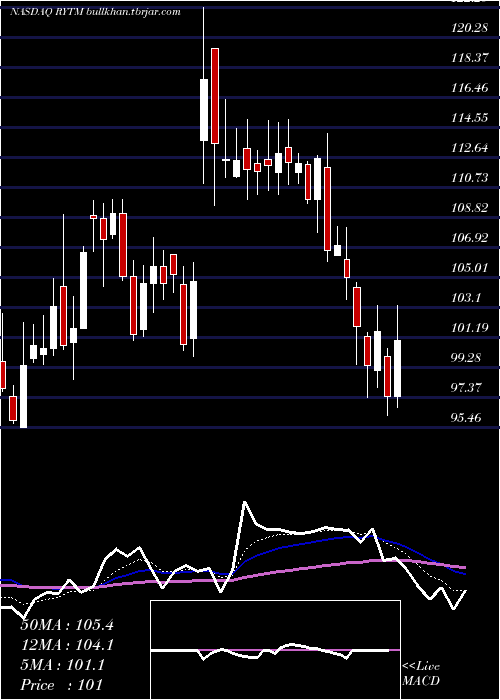Select the 114.55 price axis label
The width and height of the screenshot is (500, 700).
tap(470, 118)
